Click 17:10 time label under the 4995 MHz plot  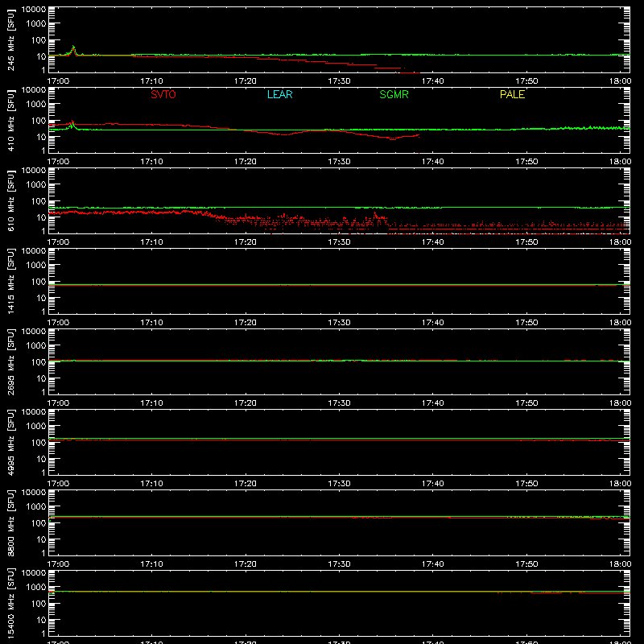click(151, 484)
